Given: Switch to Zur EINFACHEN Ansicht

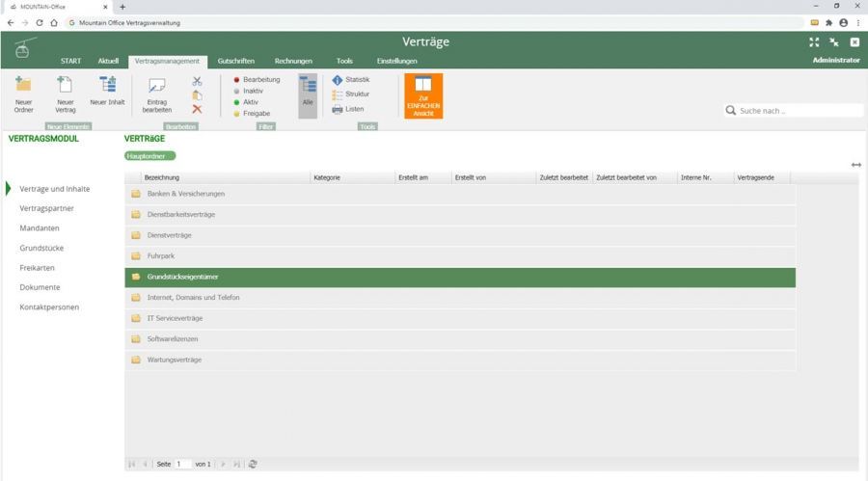Looking at the screenshot, I should (423, 96).
